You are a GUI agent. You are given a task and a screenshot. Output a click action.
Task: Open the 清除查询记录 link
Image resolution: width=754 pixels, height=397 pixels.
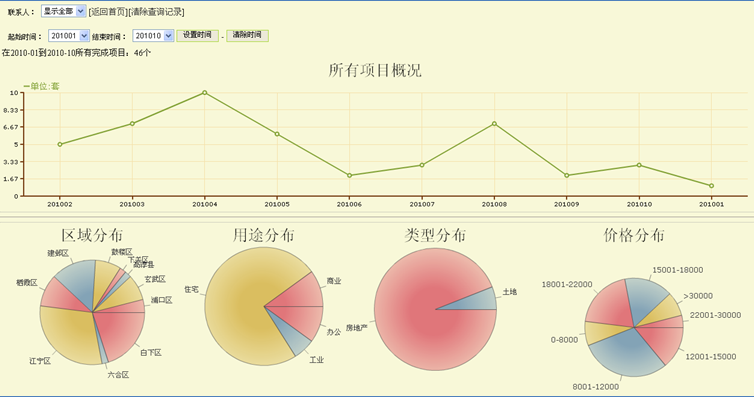(x=156, y=12)
